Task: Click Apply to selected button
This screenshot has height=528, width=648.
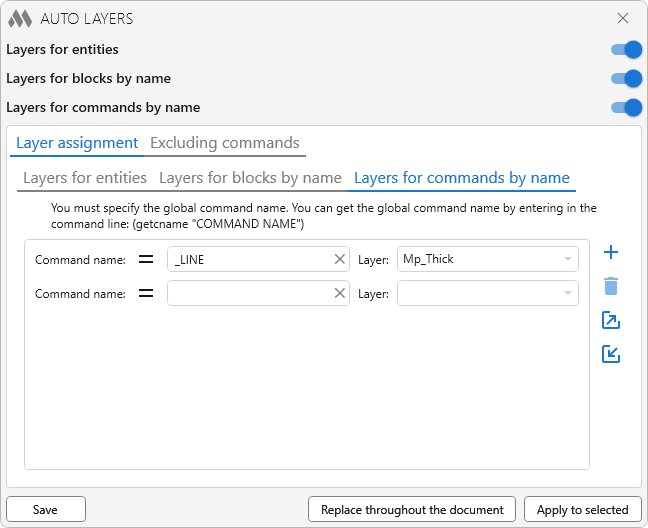Action: tap(582, 509)
